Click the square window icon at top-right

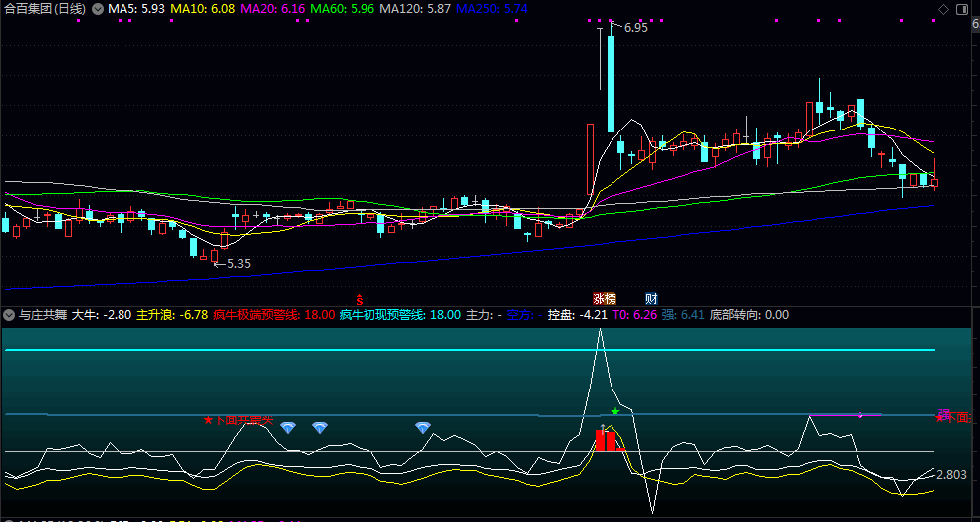(x=964, y=9)
